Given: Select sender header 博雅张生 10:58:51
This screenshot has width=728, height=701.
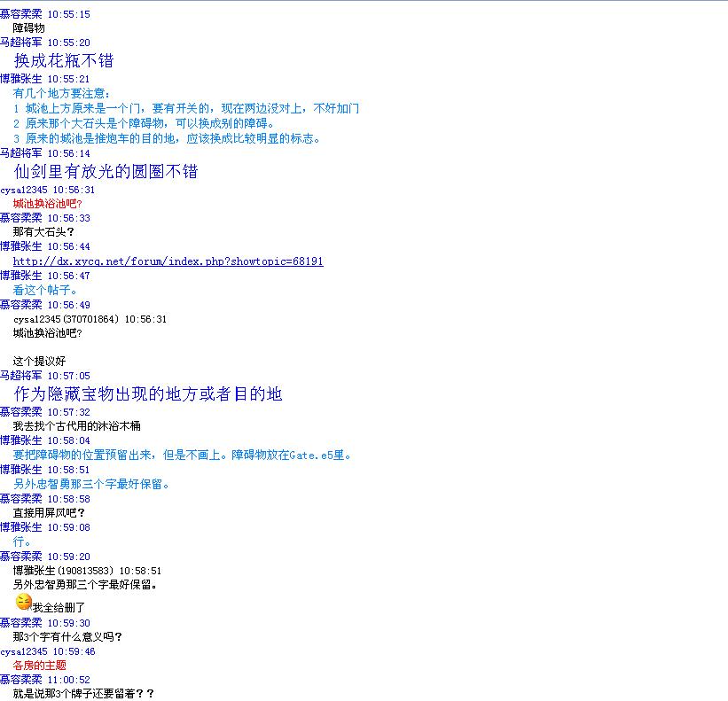Looking at the screenshot, I should [x=45, y=470].
